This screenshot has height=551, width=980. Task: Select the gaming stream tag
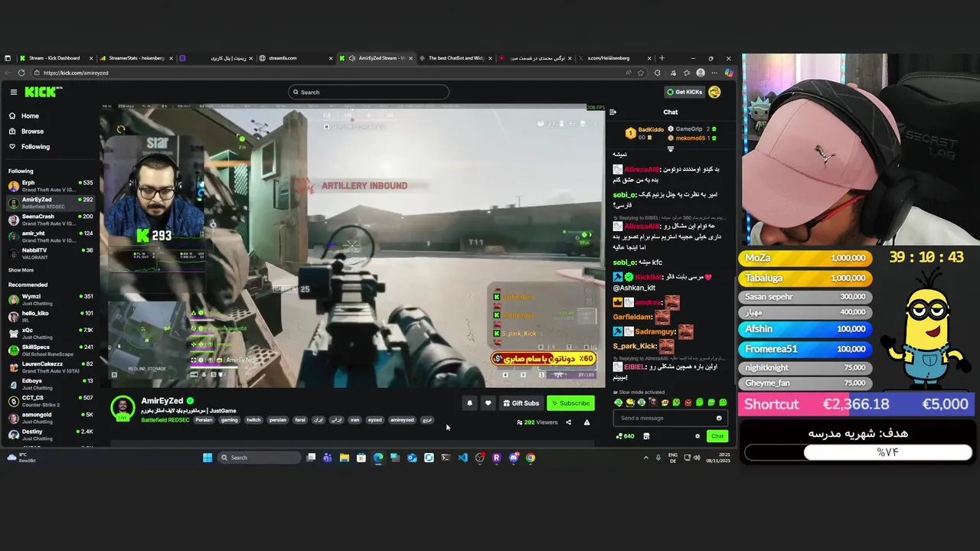(x=230, y=419)
